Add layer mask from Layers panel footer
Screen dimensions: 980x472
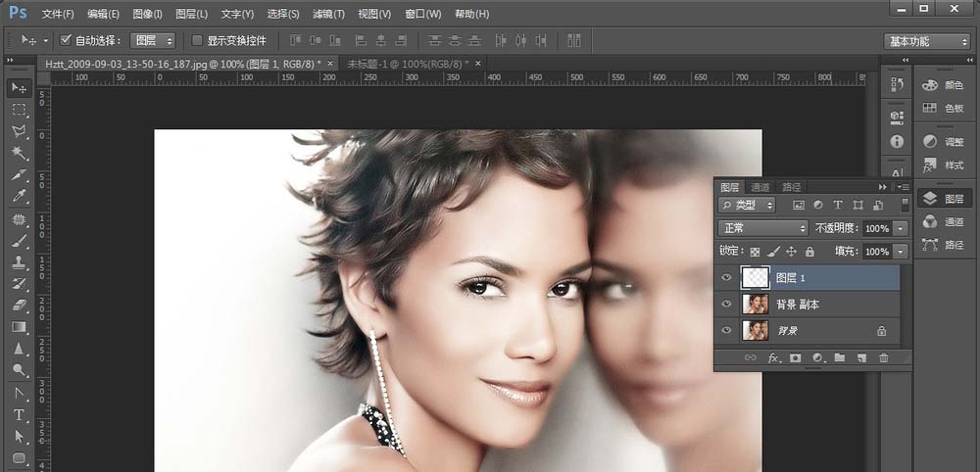pyautogui.click(x=795, y=358)
